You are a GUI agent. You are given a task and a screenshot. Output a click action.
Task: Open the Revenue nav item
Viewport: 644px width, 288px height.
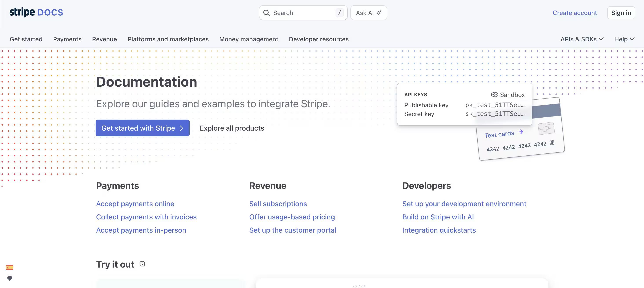click(x=104, y=39)
